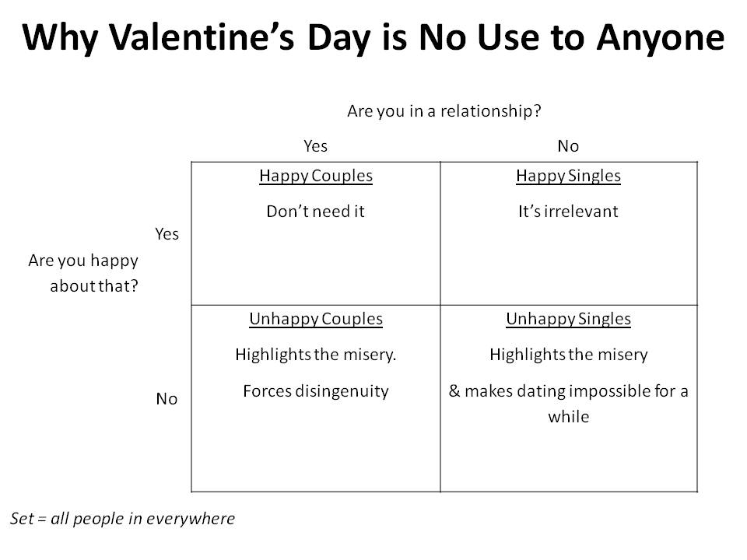This screenshot has width=747, height=560.
Task: Click "Highlights the misery." under Unhappy Couples
Action: [315, 355]
